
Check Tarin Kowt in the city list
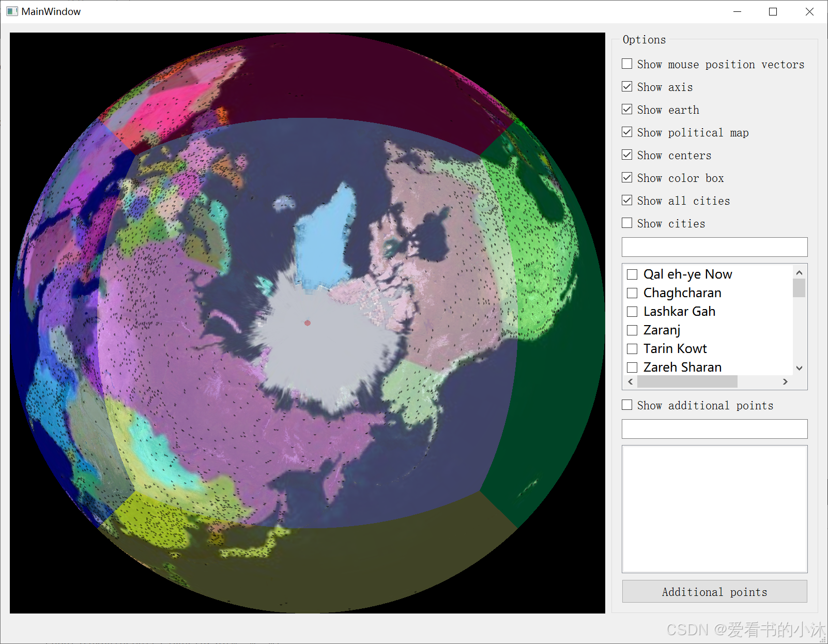[632, 349]
